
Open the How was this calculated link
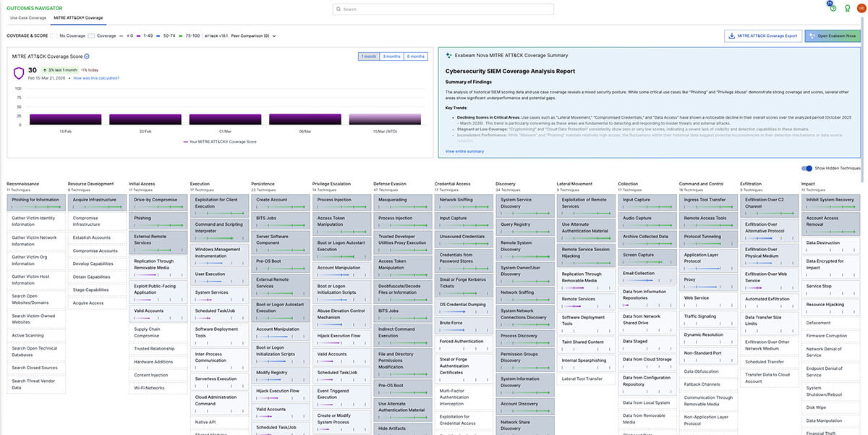point(96,78)
